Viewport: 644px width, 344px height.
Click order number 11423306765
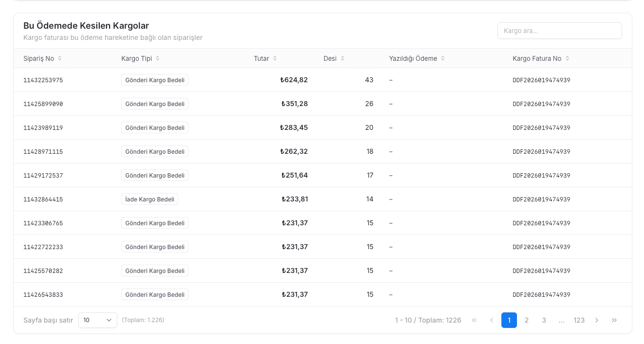(x=43, y=223)
